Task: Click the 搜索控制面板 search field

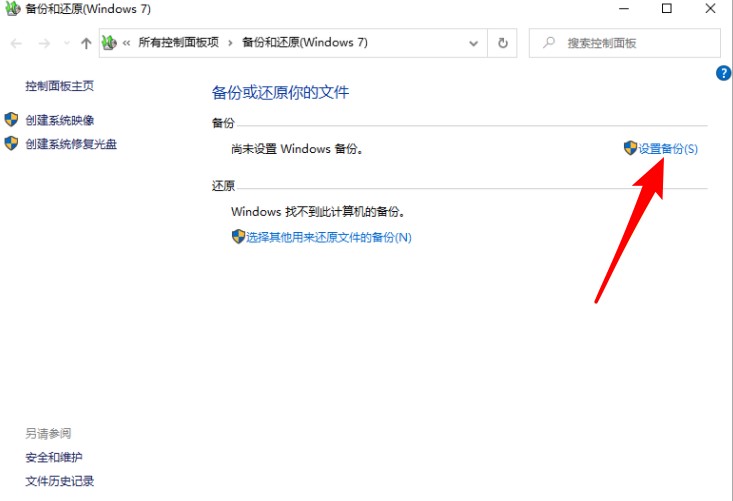Action: pyautogui.click(x=625, y=43)
